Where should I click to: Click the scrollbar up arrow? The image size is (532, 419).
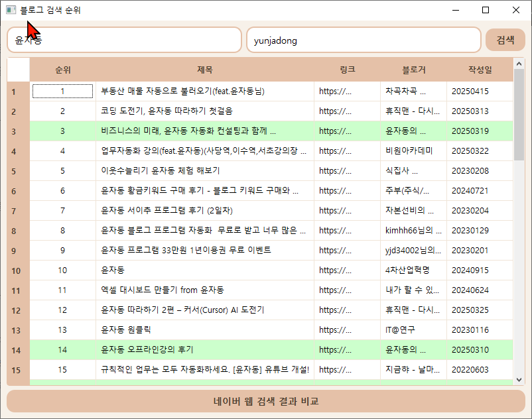click(x=519, y=64)
